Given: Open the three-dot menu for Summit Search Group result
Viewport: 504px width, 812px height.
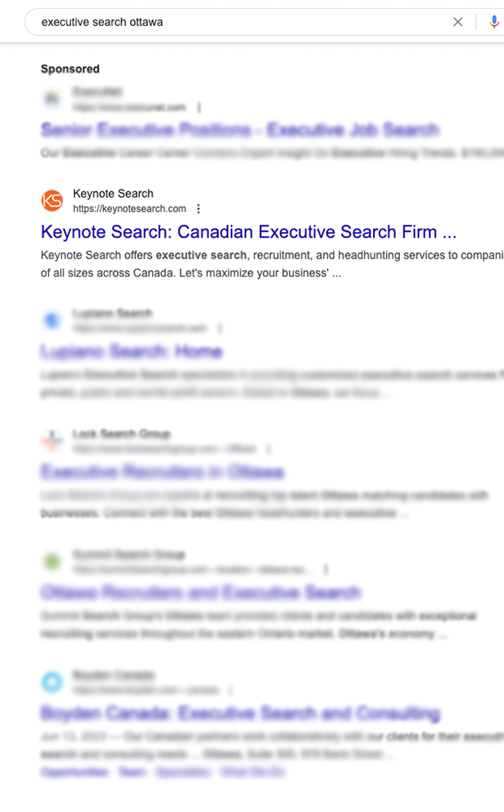Looking at the screenshot, I should tap(325, 570).
